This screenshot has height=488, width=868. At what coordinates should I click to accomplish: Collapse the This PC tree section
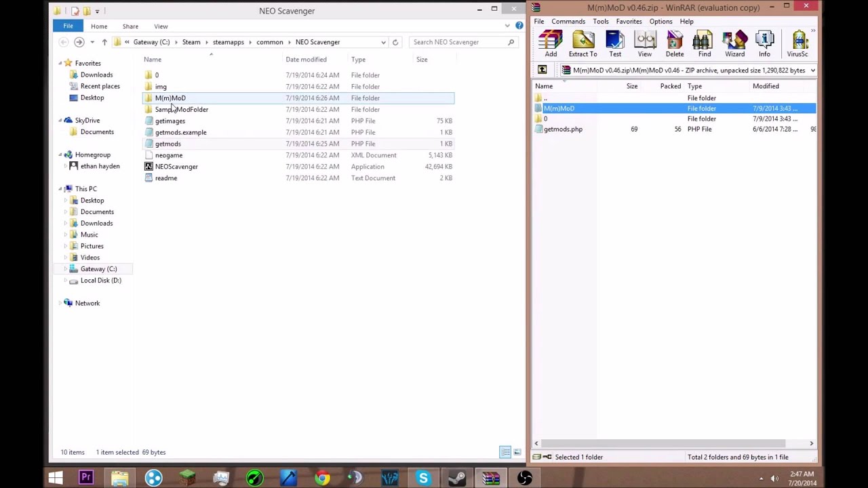pyautogui.click(x=60, y=189)
